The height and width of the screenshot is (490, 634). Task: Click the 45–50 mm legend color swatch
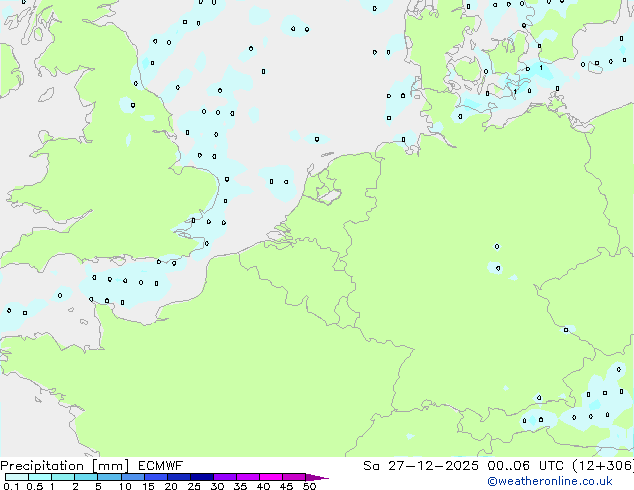point(294,477)
